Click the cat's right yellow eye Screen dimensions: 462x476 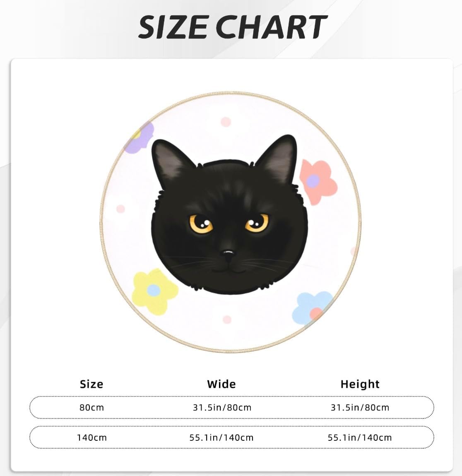click(256, 224)
